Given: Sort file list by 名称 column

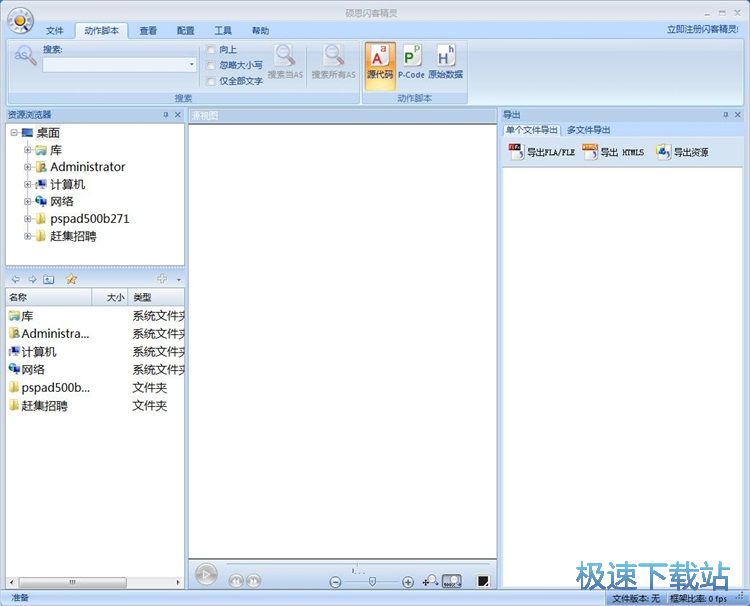Looking at the screenshot, I should pyautogui.click(x=49, y=297).
